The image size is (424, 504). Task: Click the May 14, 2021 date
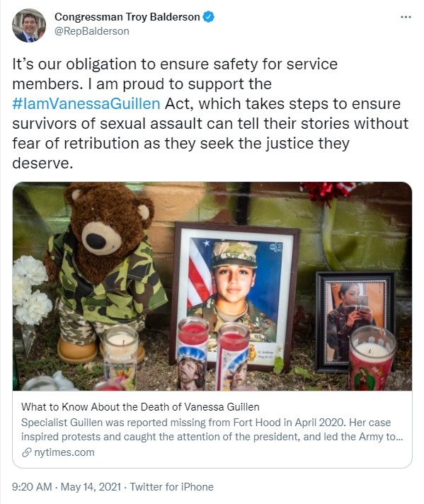(x=91, y=486)
